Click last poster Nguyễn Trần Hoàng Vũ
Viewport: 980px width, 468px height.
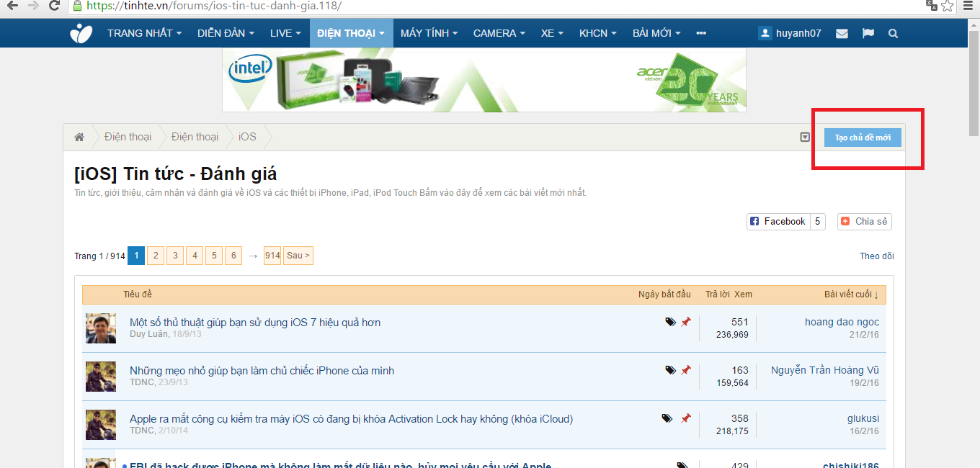pyautogui.click(x=825, y=370)
